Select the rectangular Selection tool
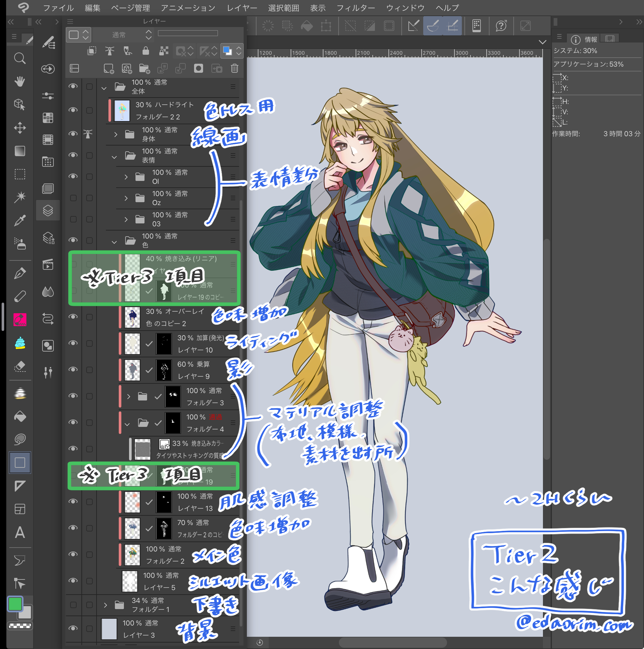 (x=20, y=174)
